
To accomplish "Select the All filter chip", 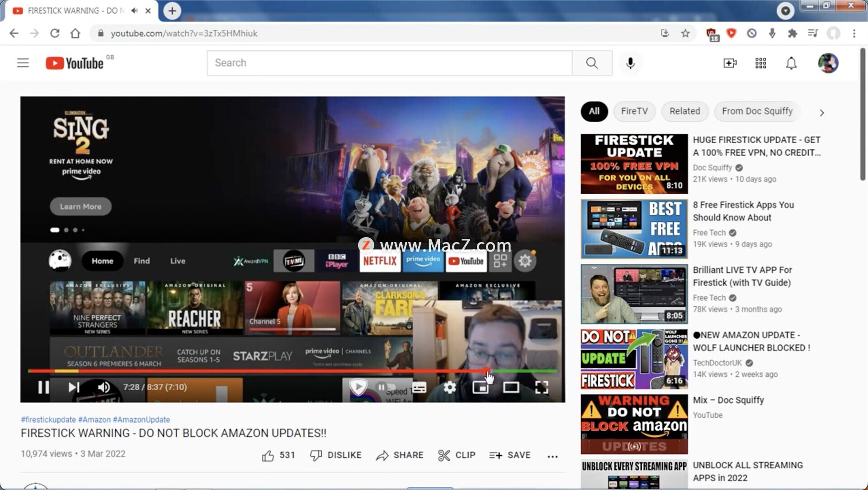I will tap(594, 111).
